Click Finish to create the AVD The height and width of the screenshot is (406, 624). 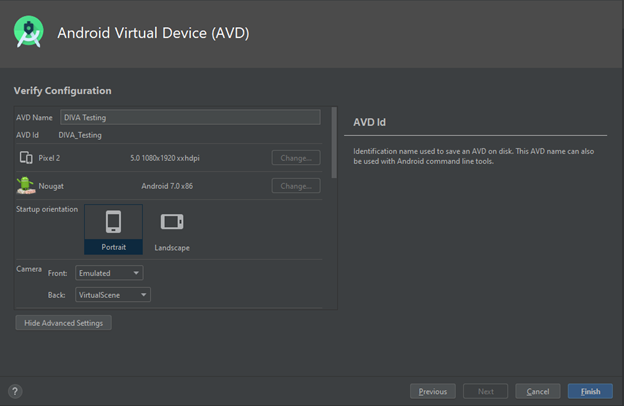tap(591, 391)
